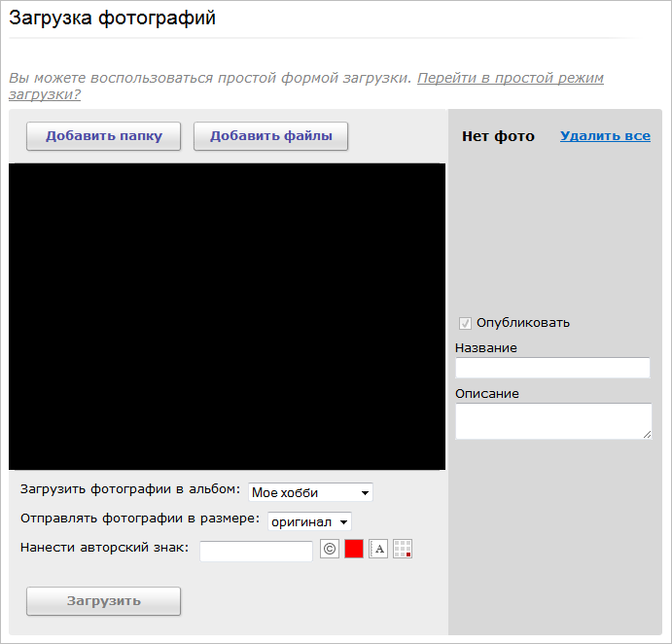
Task: Focus the Название text field
Action: click(x=552, y=368)
